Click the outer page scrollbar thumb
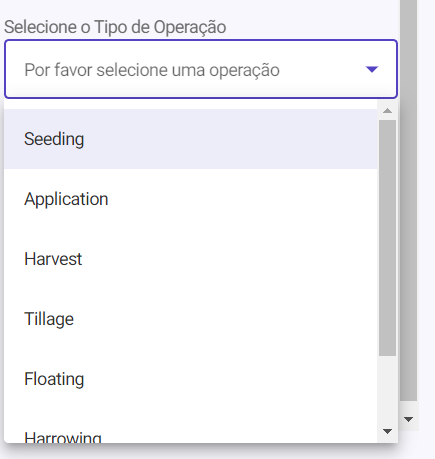 pos(409,200)
